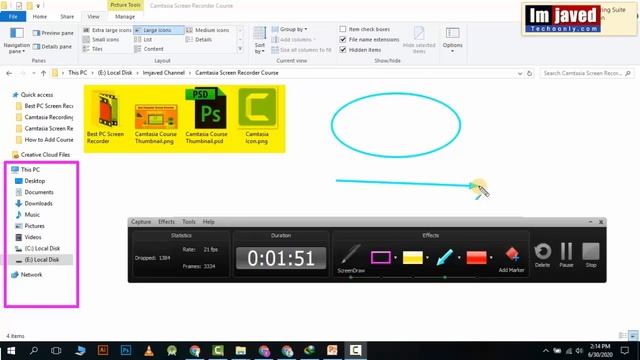Screen dimensions: 640x360
Task: Delete the current recording
Action: [542, 255]
